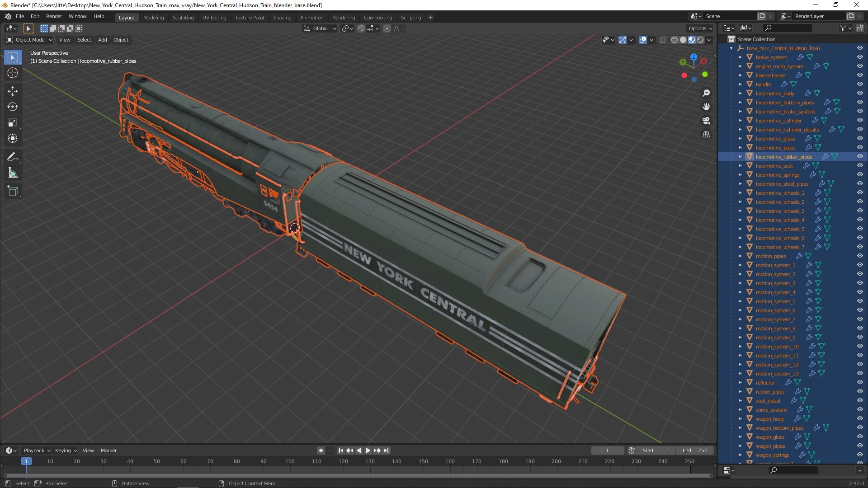Open the Playback dropdown in timeline
Screen dimensions: 868x488
37,450
